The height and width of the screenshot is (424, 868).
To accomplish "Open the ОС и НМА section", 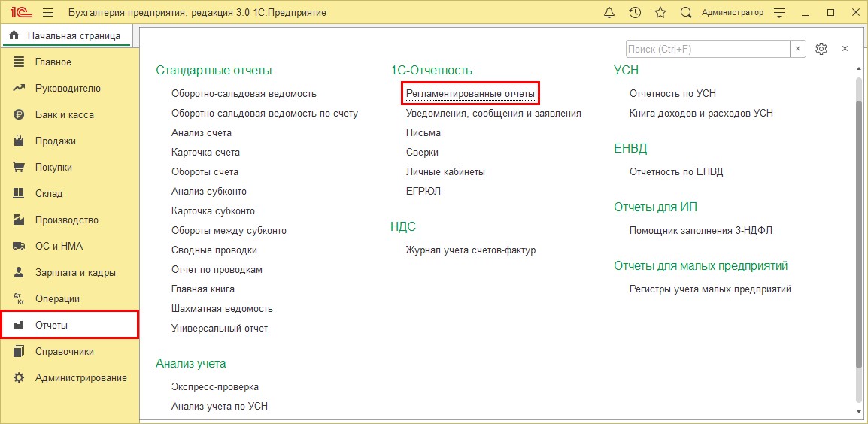I will click(x=70, y=246).
